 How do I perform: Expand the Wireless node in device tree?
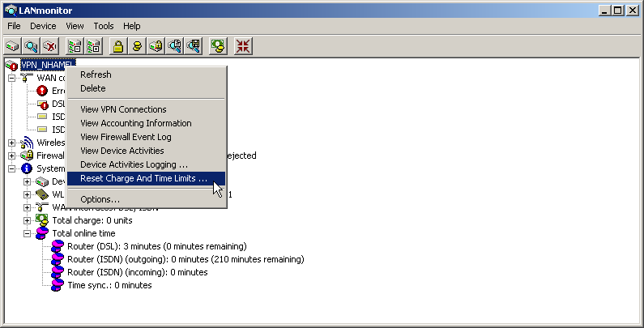click(x=12, y=143)
